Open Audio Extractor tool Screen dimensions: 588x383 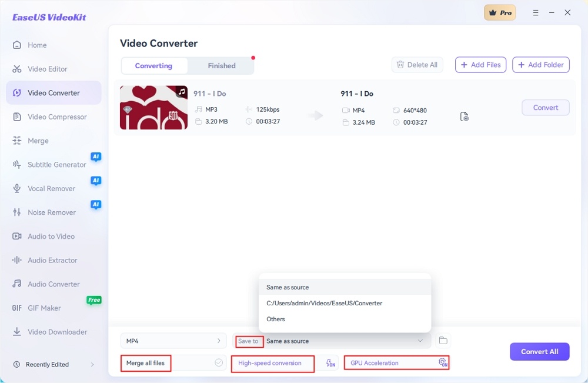click(x=45, y=261)
